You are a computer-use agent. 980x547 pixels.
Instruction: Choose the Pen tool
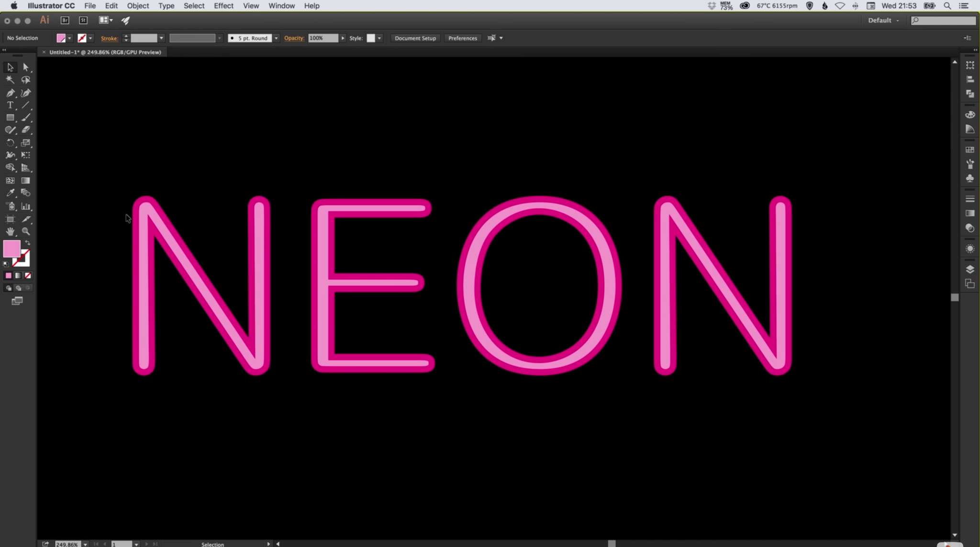click(10, 93)
